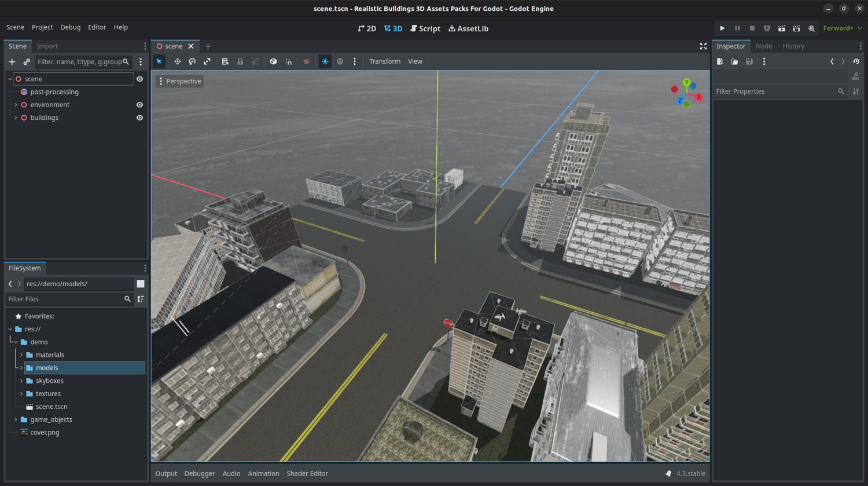Save the edited resource in Inspector
This screenshot has height=486, width=868.
pos(749,61)
